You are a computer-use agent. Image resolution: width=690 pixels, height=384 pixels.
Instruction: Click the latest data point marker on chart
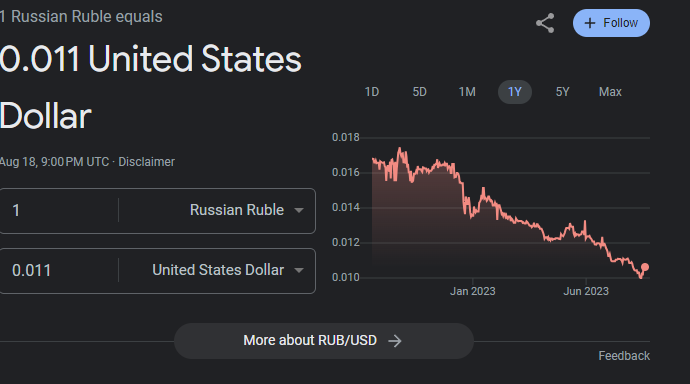(645, 267)
